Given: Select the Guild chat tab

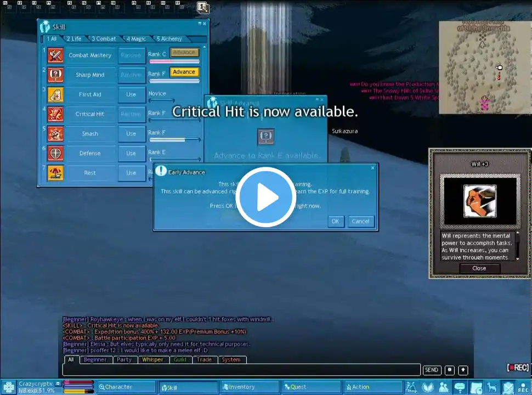Looking at the screenshot, I should 180,360.
